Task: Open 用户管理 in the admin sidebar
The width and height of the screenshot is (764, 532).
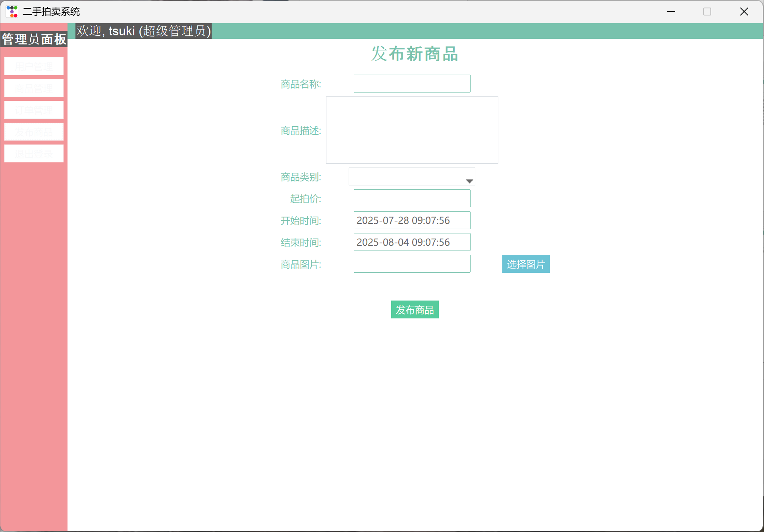Action: click(x=34, y=66)
